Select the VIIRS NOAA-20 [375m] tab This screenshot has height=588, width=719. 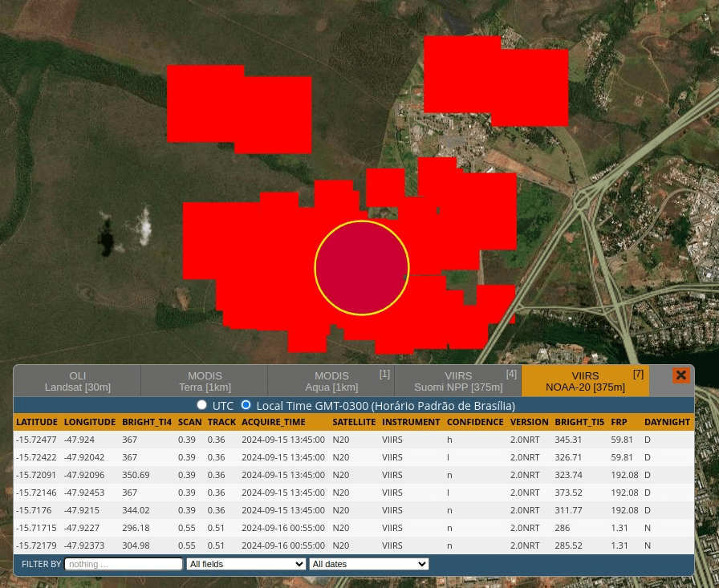click(x=585, y=381)
